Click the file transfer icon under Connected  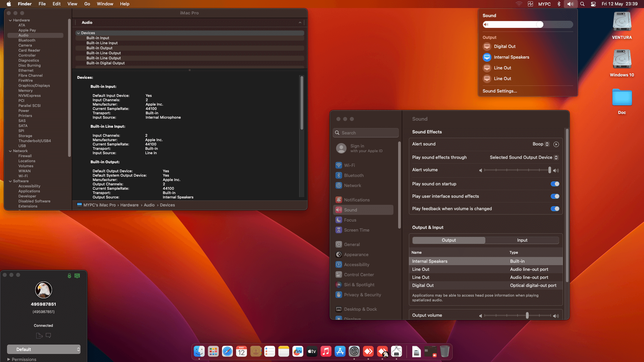pos(39,336)
